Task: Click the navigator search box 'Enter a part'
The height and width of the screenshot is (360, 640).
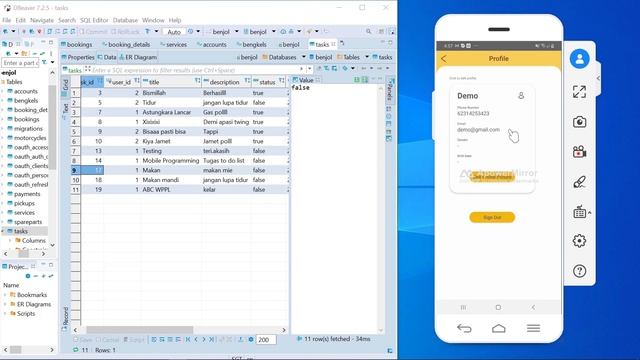Action: pos(20,63)
